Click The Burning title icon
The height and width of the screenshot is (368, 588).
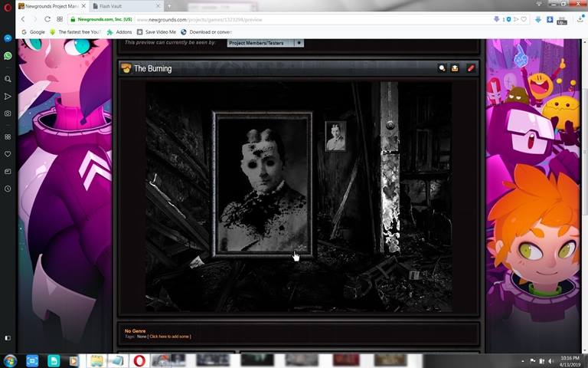click(126, 68)
